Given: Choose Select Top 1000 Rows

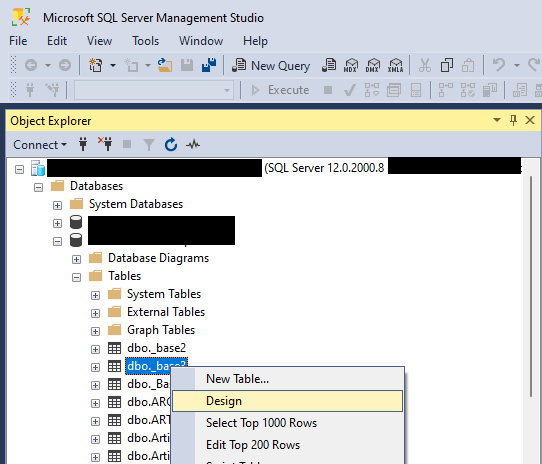Looking at the screenshot, I should point(288,423).
